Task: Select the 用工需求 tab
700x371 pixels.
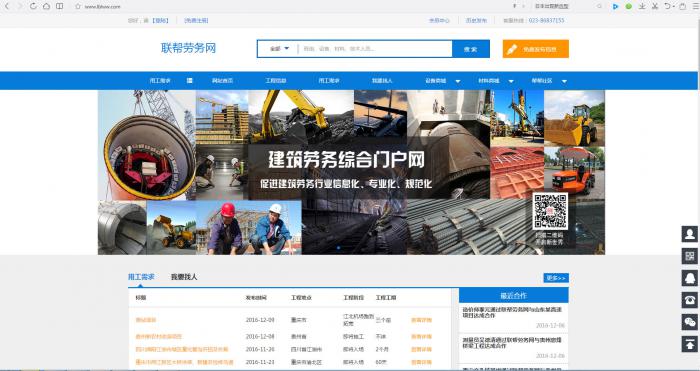Action: tap(141, 277)
